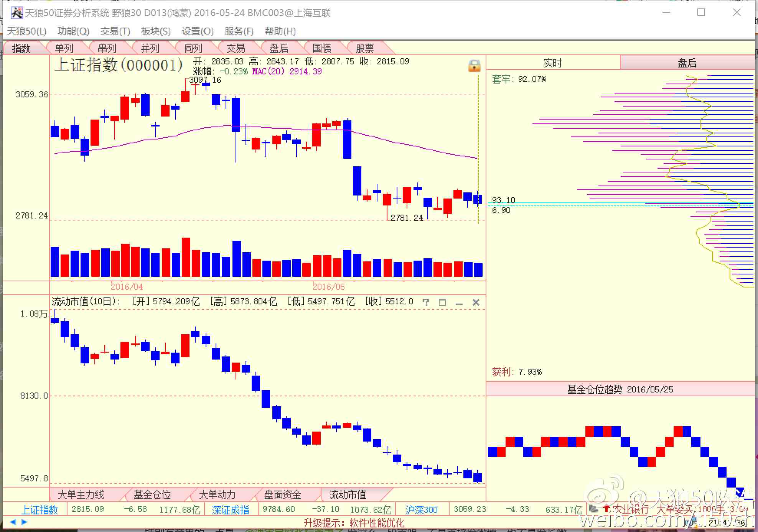Click the help question mark icon

[425, 302]
